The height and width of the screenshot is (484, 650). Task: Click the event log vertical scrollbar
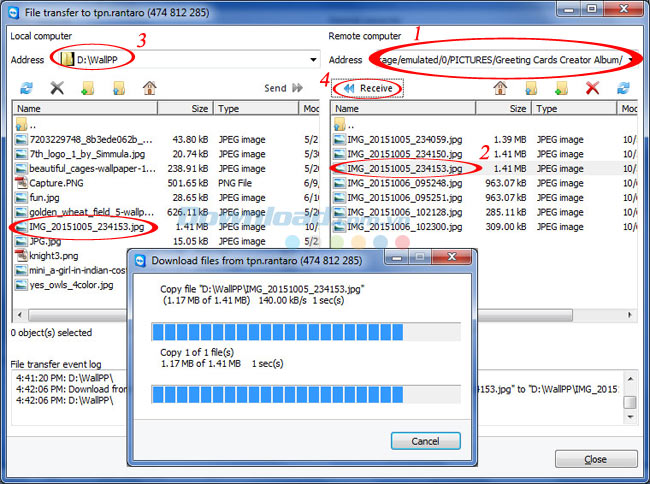point(629,390)
